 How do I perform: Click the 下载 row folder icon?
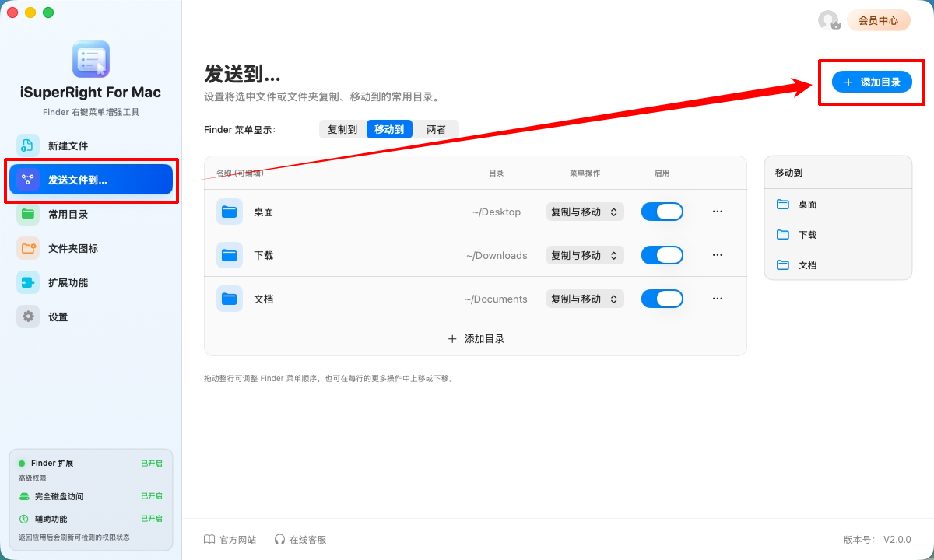(229, 255)
